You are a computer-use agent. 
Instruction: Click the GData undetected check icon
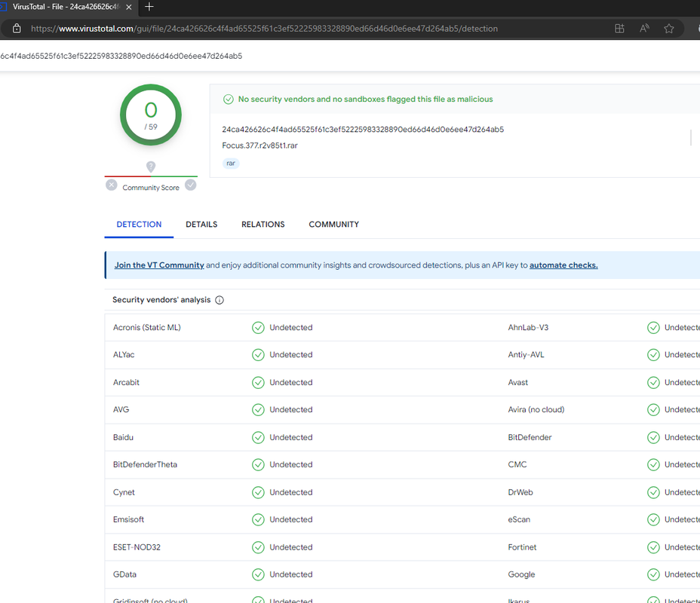258,574
